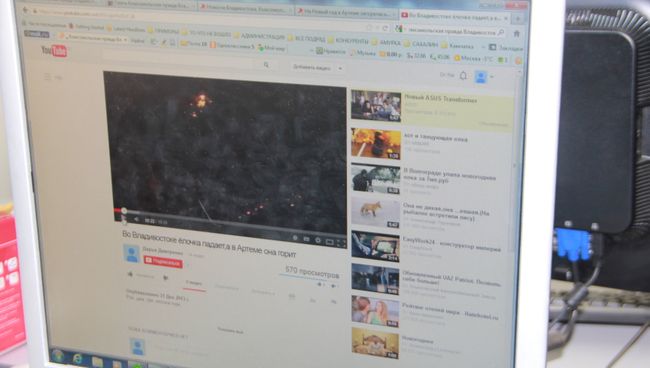Screen dimensions: 650x368
Task: Click the like thumbs-up icon
Action: [x=131, y=274]
